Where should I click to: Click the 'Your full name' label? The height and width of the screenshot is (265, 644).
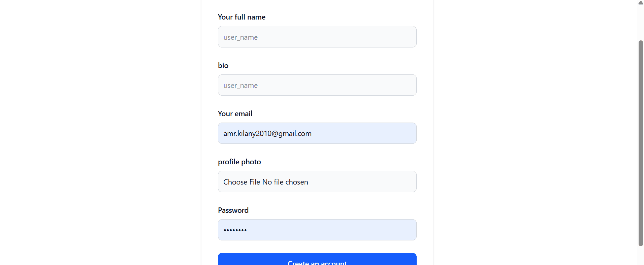coord(241,17)
